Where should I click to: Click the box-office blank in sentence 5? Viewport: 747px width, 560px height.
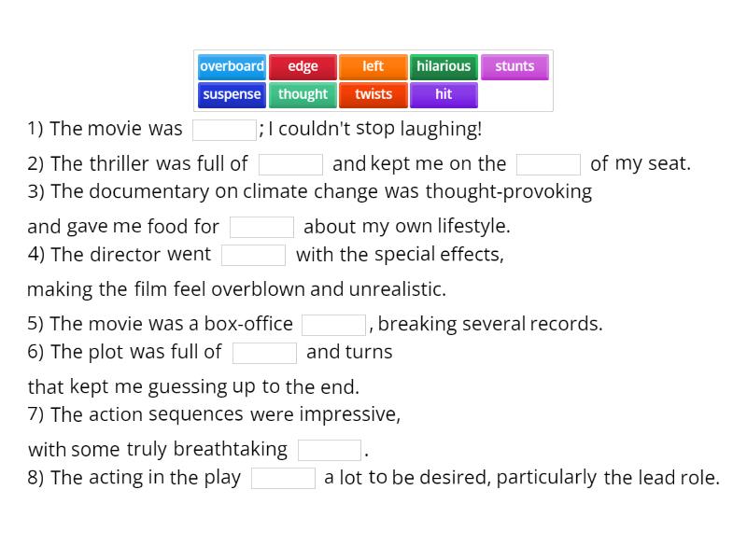333,323
